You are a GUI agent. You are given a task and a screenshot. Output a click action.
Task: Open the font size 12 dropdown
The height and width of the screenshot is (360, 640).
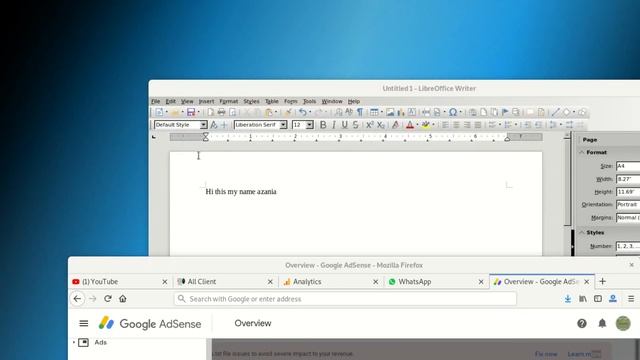pos(310,125)
